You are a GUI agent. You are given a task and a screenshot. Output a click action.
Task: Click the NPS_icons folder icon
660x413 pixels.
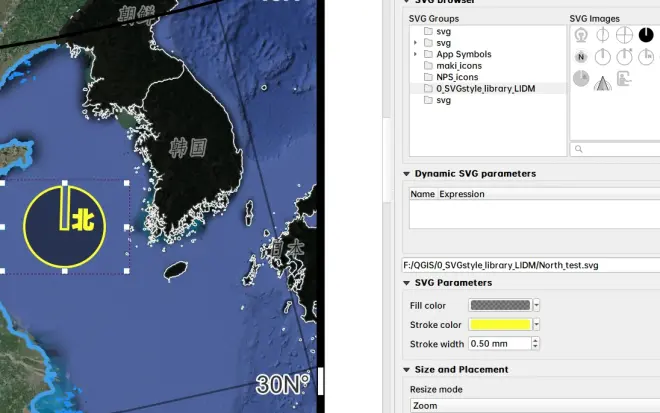[428, 77]
